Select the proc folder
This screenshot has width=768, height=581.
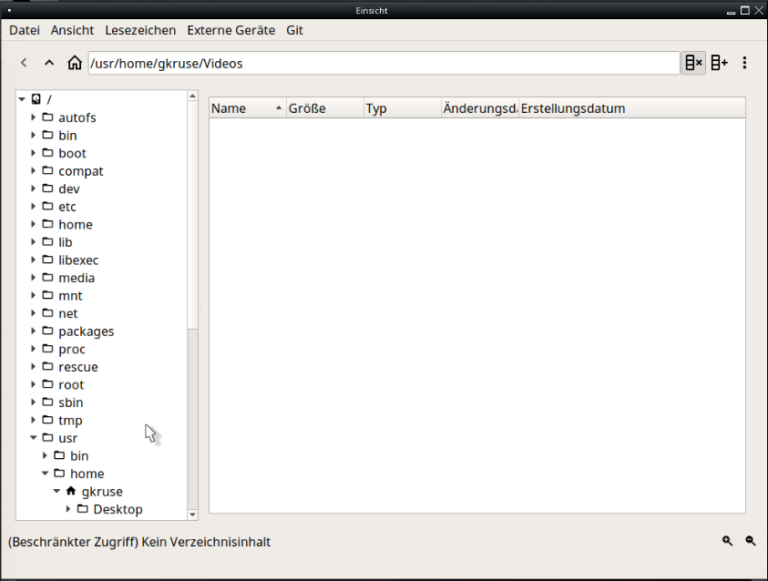(x=72, y=349)
